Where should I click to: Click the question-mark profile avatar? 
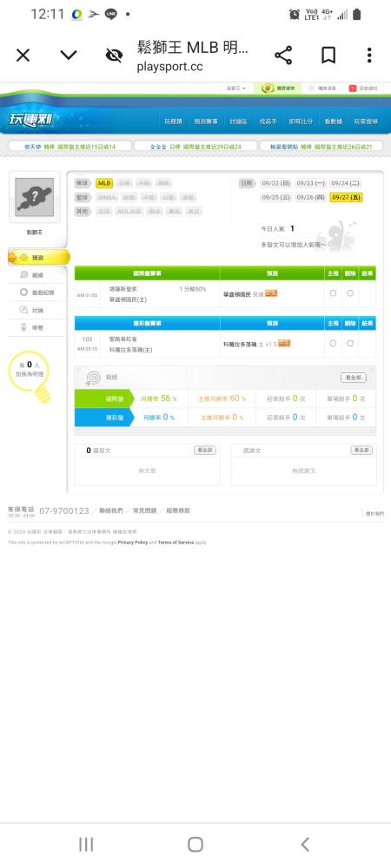click(35, 197)
